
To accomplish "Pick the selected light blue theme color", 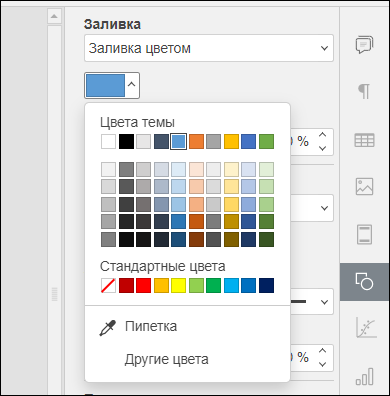I will 178,141.
